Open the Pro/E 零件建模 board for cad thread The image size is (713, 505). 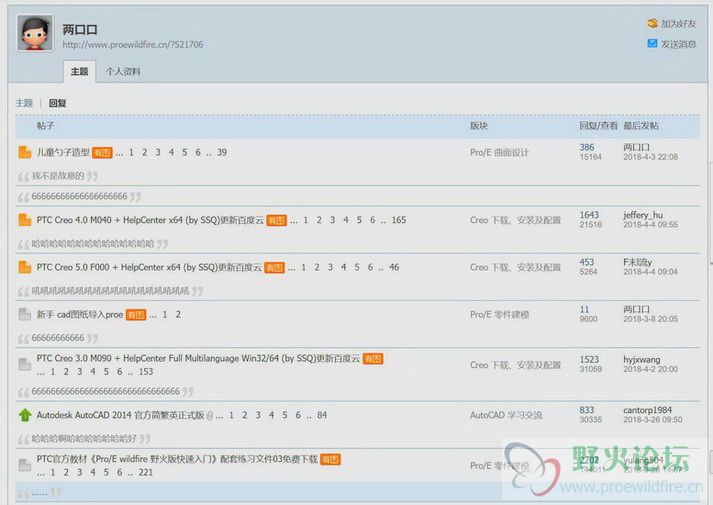click(499, 315)
